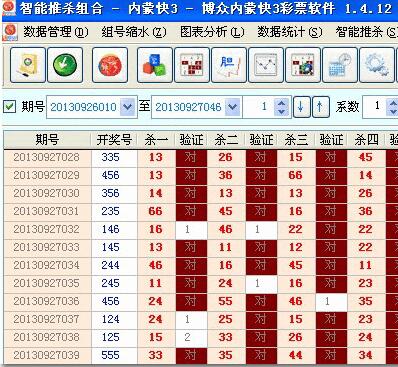Click the spinner arrows next to end period
This screenshot has width=398, height=367.
coord(282,107)
